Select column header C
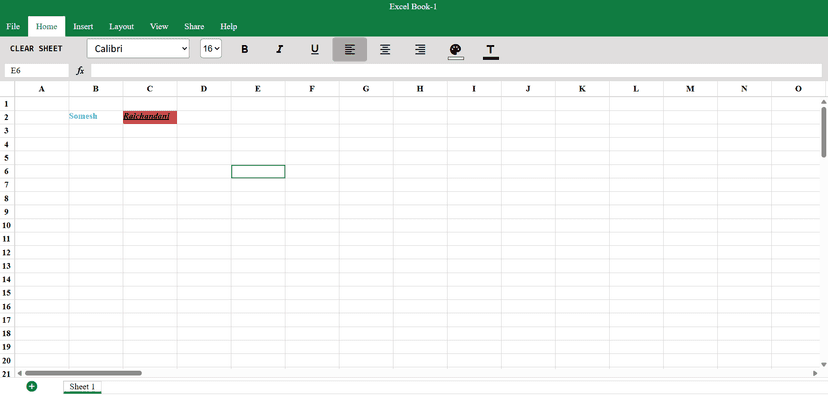828x396 pixels. point(150,89)
